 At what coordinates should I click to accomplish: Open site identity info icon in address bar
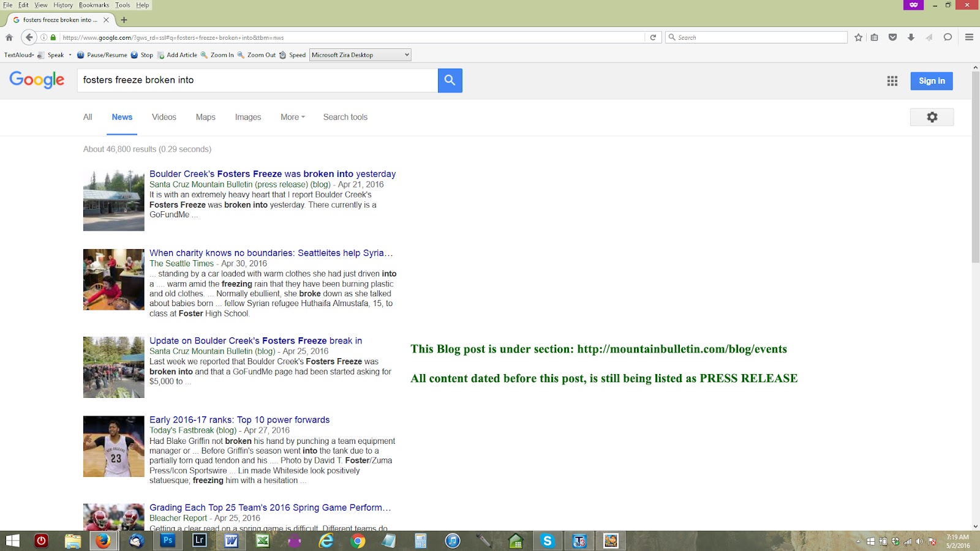pyautogui.click(x=44, y=37)
